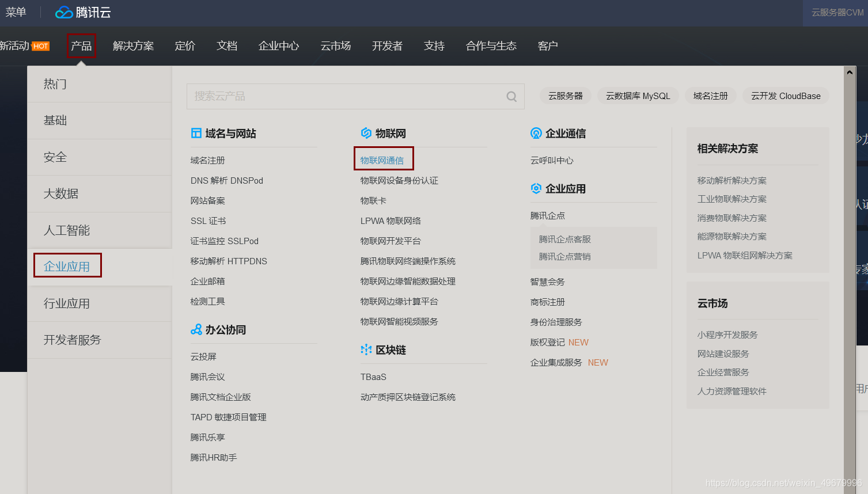868x494 pixels.
Task: Click the 办公协同 section icon
Action: [x=196, y=329]
